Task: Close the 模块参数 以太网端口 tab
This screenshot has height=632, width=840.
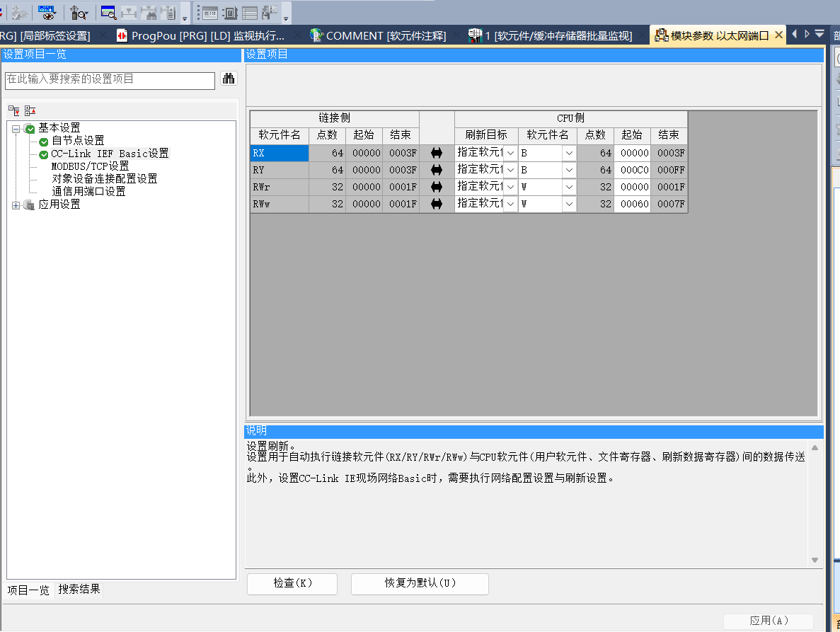Action: click(x=779, y=35)
